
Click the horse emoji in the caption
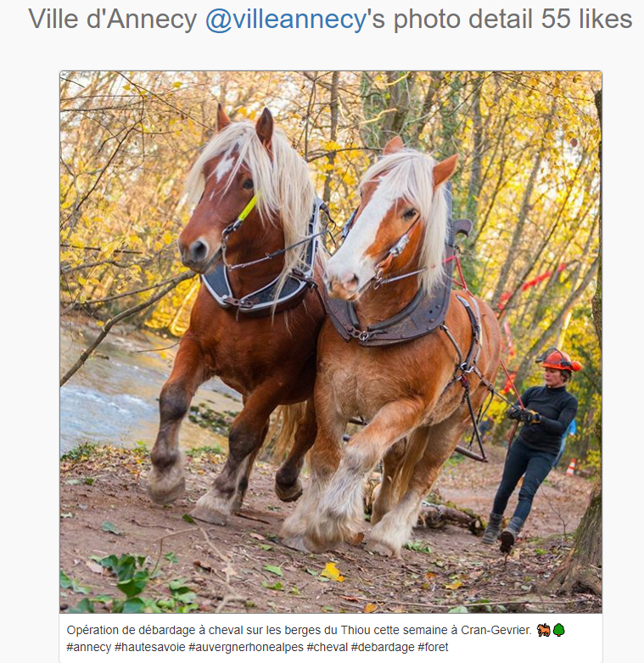pos(543,630)
